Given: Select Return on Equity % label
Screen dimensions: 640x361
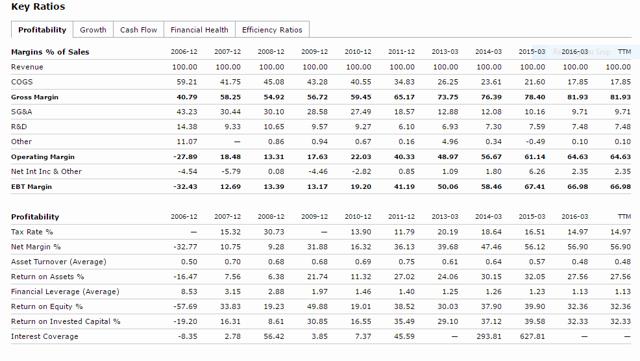Looking at the screenshot, I should (47, 306).
